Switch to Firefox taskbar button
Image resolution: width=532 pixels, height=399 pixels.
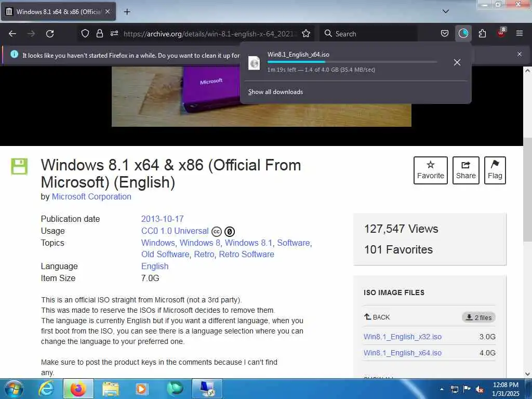78,389
